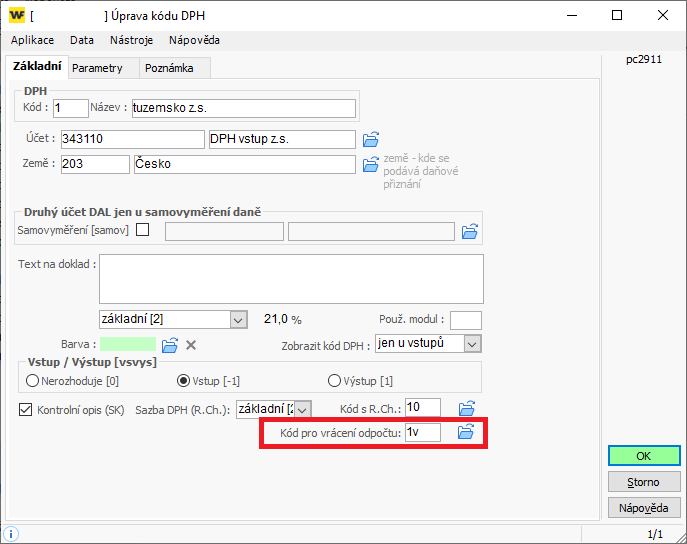Open lookup folder for Kód pro vrácení odpočtu
Viewport: 687px width, 544px height.
[465, 433]
